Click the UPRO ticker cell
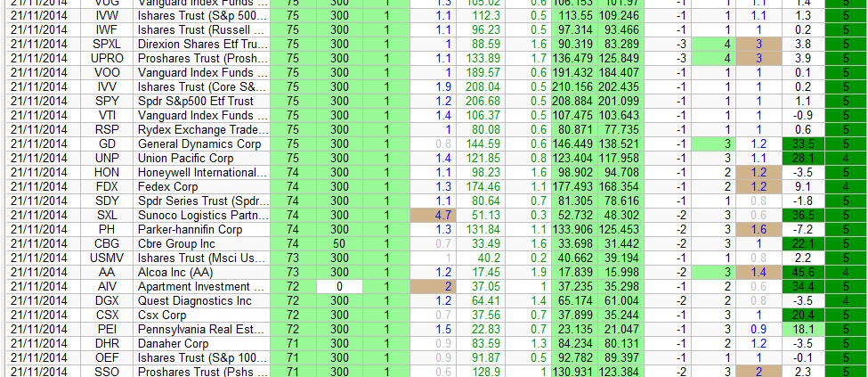The height and width of the screenshot is (377, 868). (x=107, y=58)
